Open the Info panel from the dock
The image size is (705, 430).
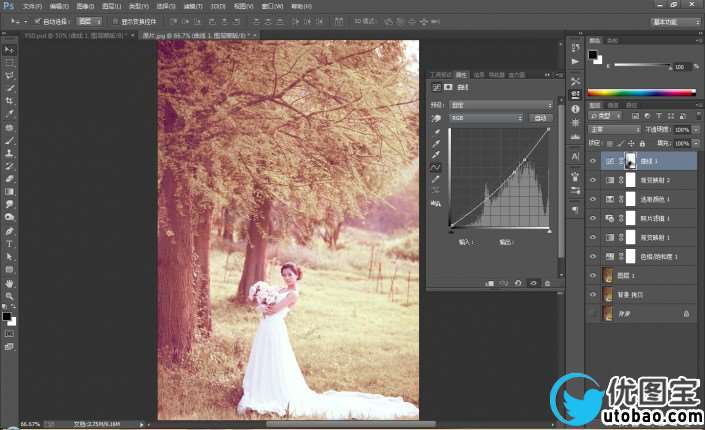[576, 109]
